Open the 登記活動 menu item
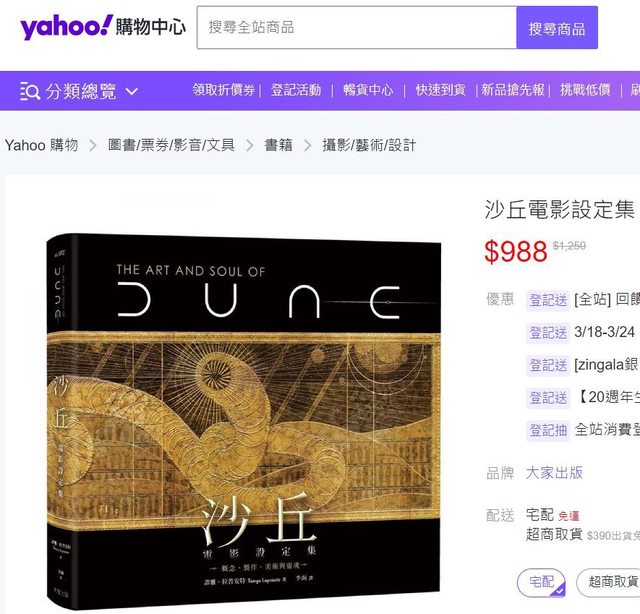 [296, 90]
